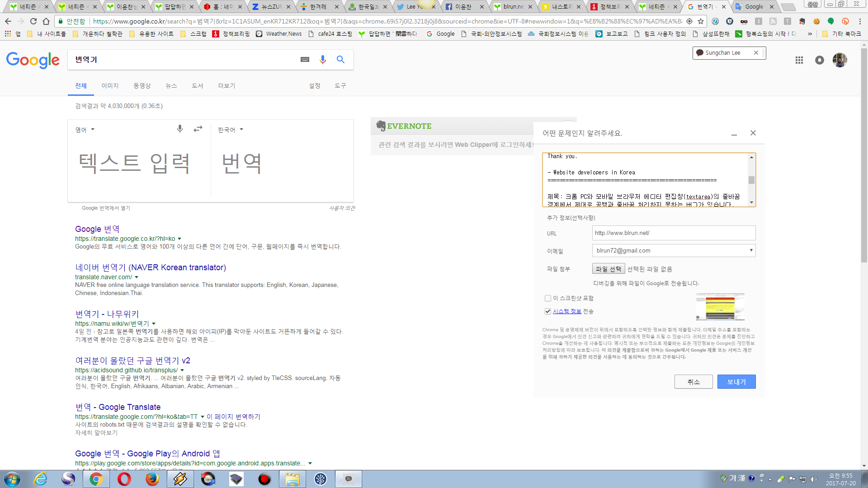Open the Chrome three-dot menu

pyautogui.click(x=860, y=21)
